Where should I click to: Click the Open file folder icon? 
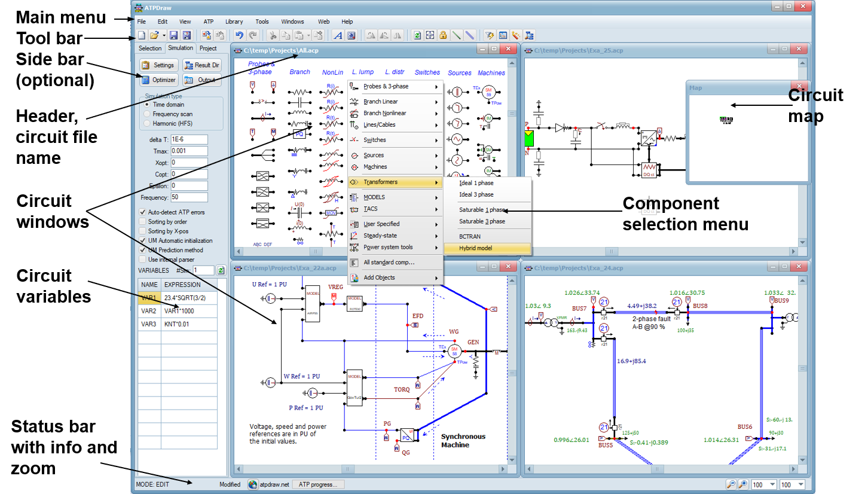tap(154, 35)
